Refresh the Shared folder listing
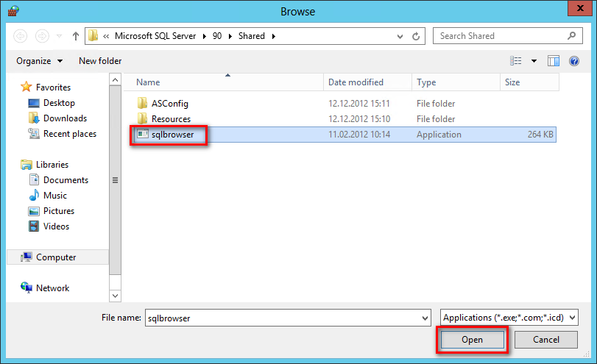The height and width of the screenshot is (364, 597). click(x=416, y=36)
